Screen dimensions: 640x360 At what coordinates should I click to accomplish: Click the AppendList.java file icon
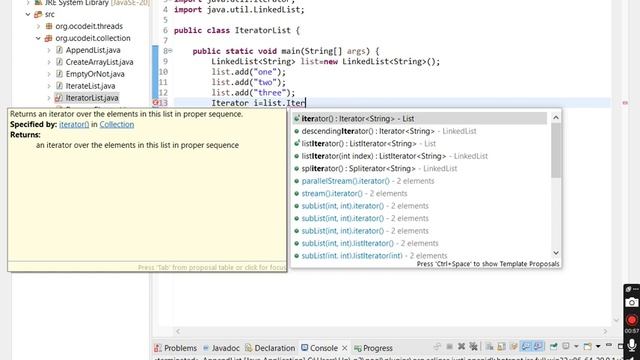[x=59, y=50]
